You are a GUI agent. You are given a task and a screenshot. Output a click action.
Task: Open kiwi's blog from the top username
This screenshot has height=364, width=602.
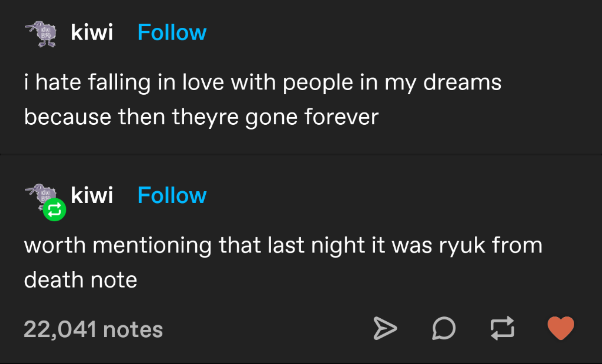92,32
